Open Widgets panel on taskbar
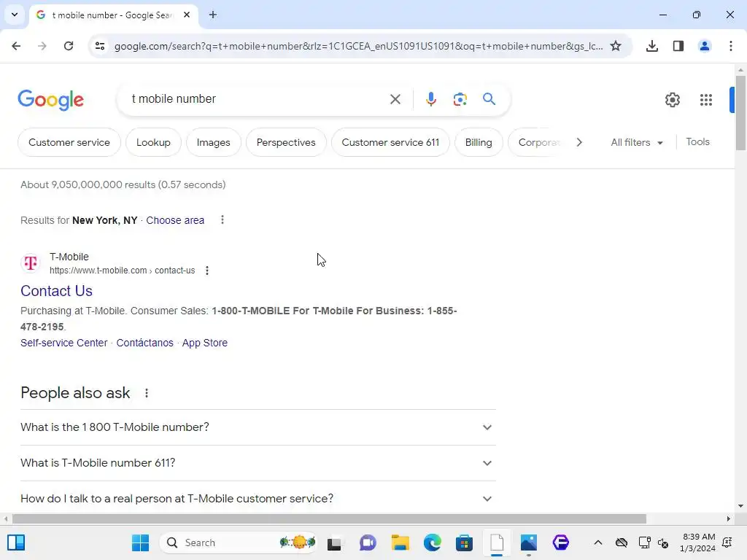The image size is (747, 560). click(16, 542)
